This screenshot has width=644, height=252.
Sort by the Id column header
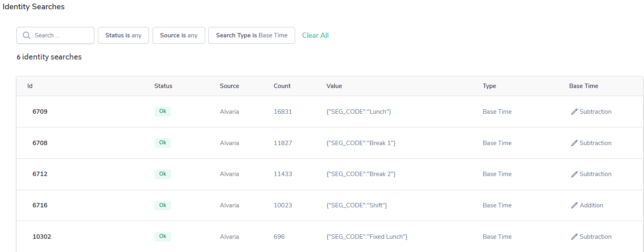pos(30,86)
